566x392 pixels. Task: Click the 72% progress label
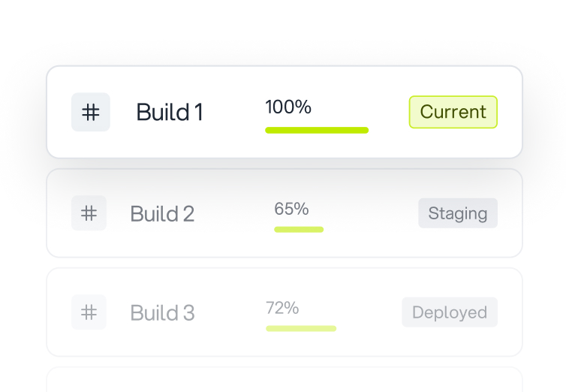click(282, 308)
